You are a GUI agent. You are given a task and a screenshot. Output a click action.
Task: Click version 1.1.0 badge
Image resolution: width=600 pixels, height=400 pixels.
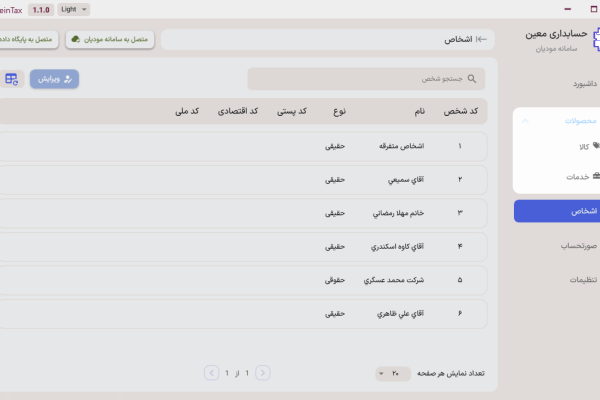pyautogui.click(x=41, y=10)
